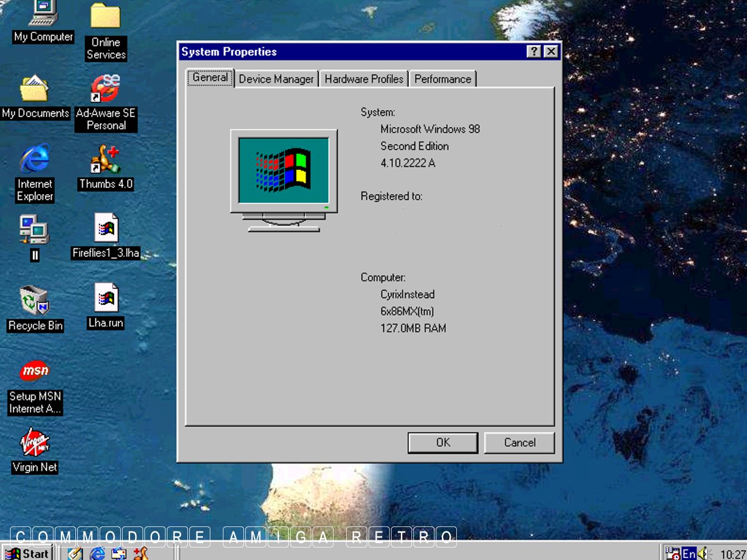Open the Virgin Net desktop icon
The image size is (747, 560).
(35, 442)
